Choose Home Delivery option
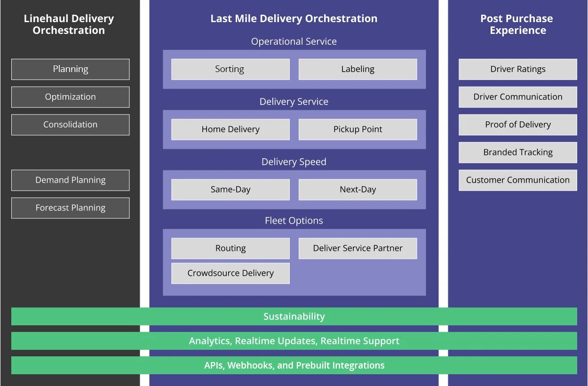 click(x=230, y=129)
